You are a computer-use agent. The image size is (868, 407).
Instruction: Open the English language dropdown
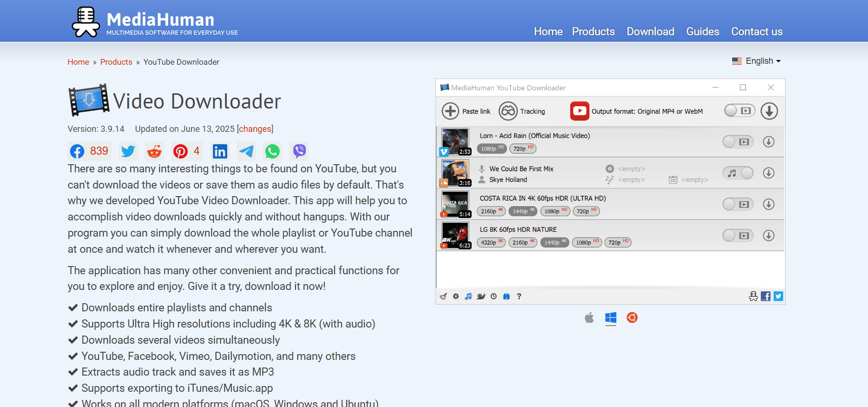pyautogui.click(x=757, y=61)
